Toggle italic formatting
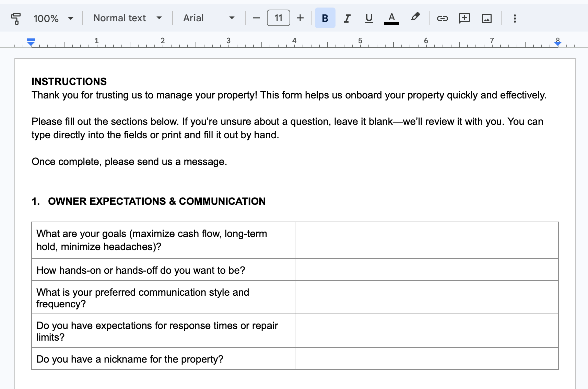The image size is (588, 389). point(347,18)
